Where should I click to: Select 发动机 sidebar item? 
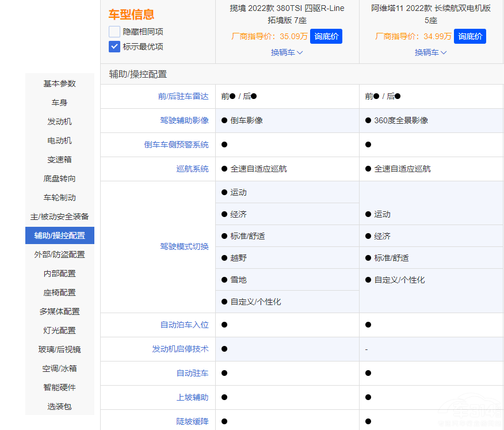59,121
